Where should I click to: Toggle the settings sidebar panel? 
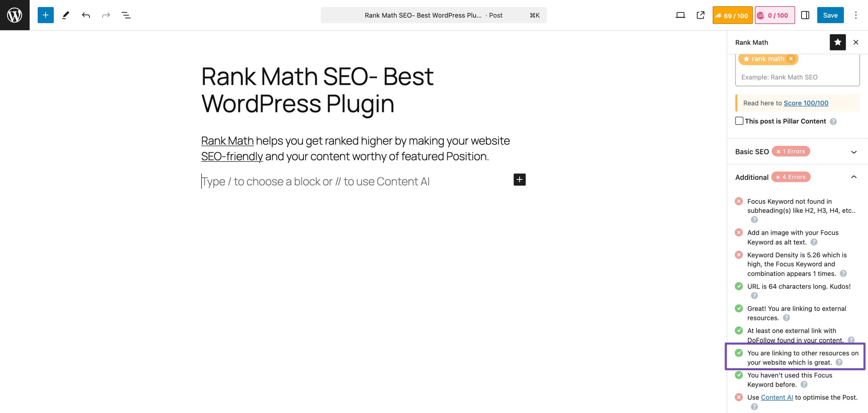806,15
